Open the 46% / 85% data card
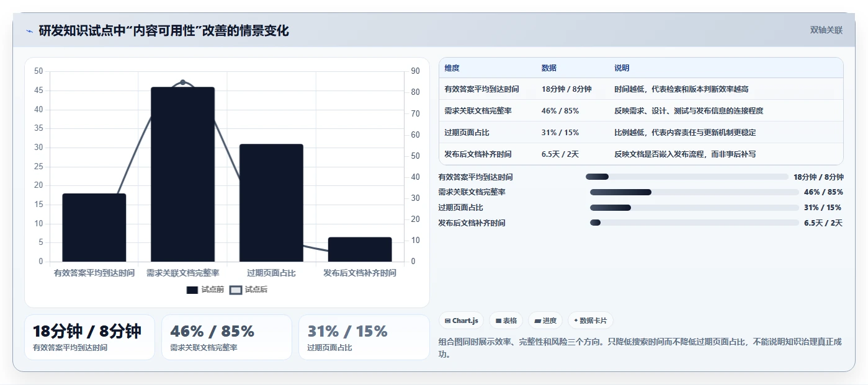 pyautogui.click(x=226, y=337)
